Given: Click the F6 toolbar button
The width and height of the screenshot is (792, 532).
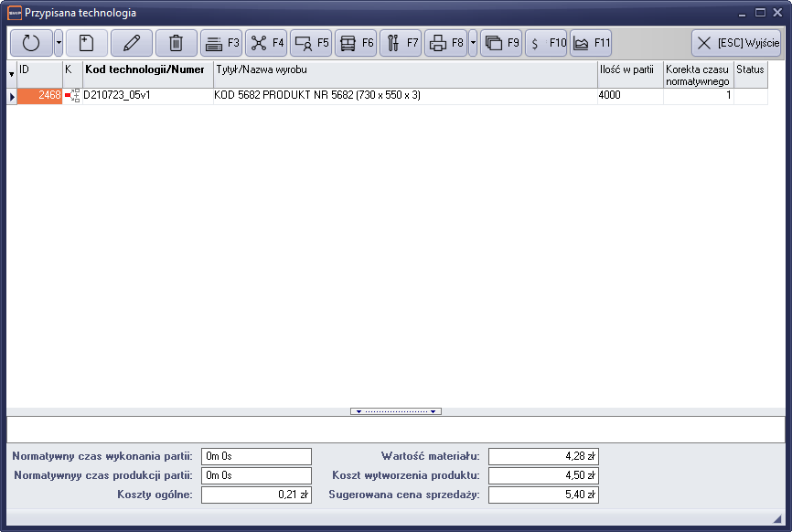Looking at the screenshot, I should tap(356, 43).
